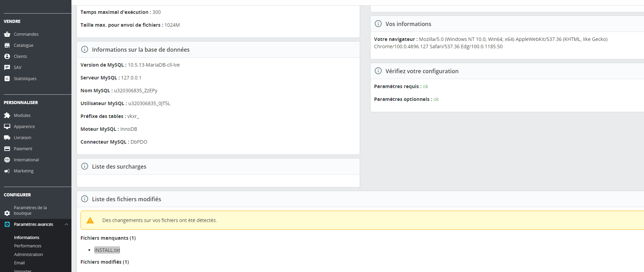
Task: Click the upload size value 1024M
Action: 172,25
